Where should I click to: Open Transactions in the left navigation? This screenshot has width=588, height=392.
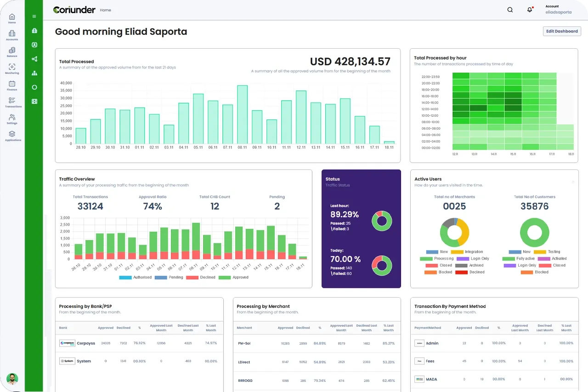pyautogui.click(x=12, y=102)
